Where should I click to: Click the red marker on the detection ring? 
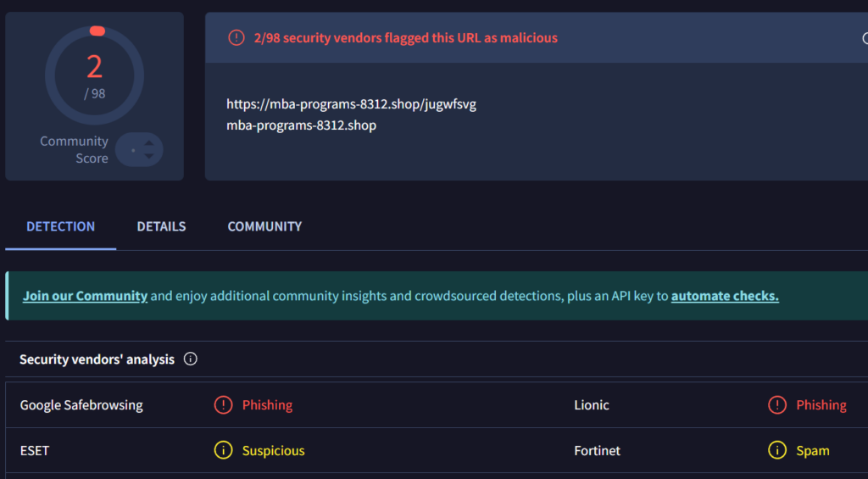[97, 31]
